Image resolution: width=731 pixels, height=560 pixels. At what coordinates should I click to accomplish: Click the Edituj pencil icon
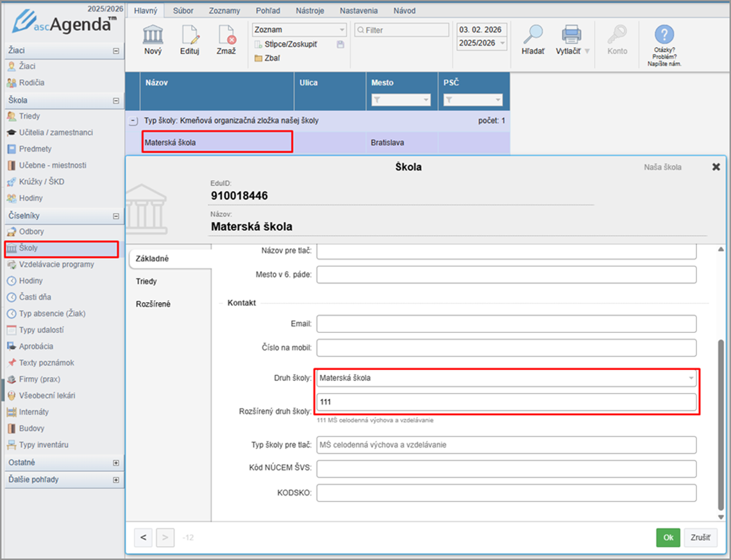pos(190,35)
